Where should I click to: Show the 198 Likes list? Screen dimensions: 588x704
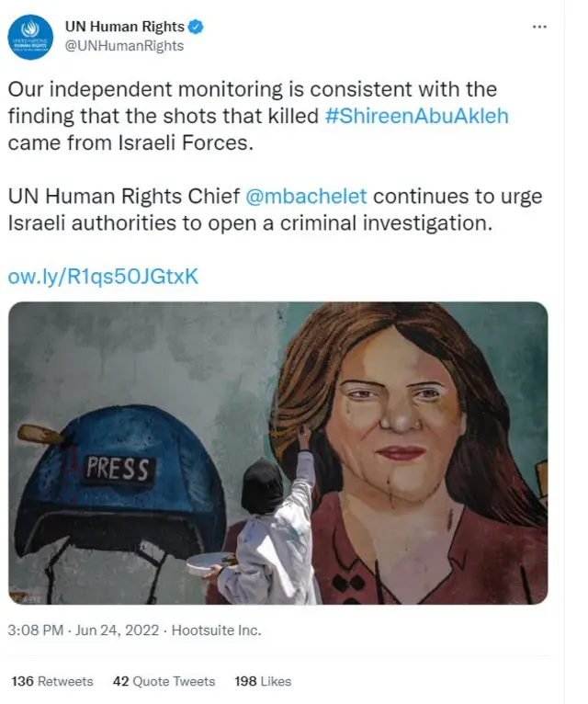point(263,681)
